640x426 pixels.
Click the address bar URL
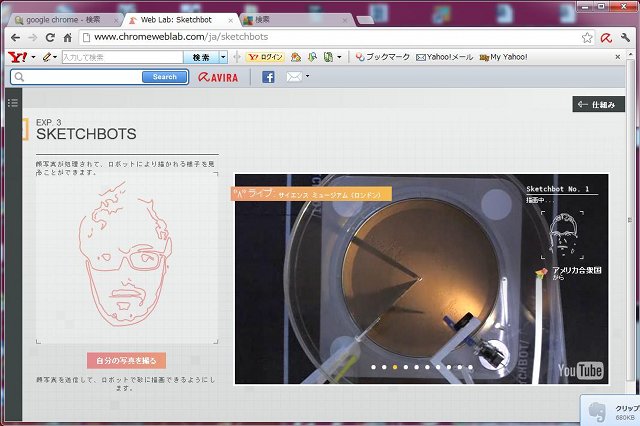[181, 37]
